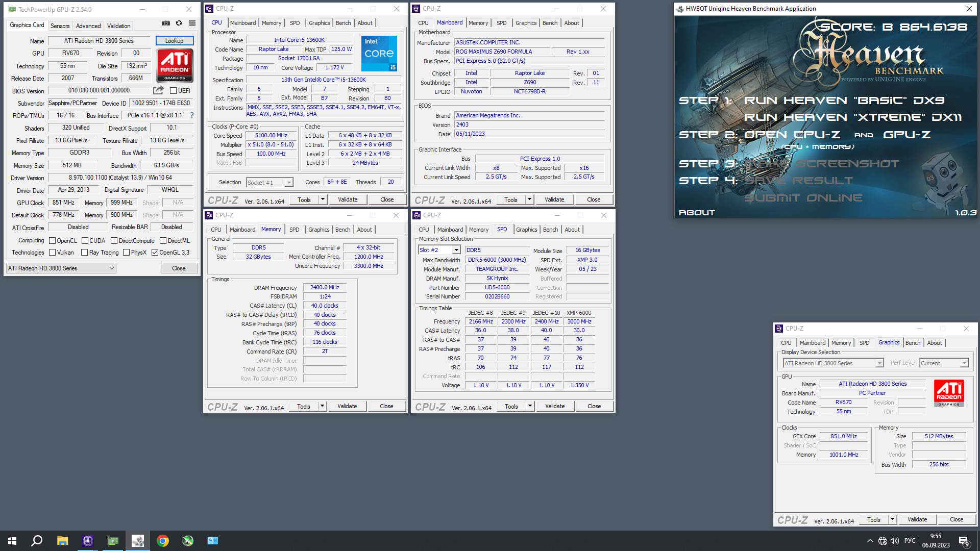Open Display Device Selection dropdown in Graphics window
The width and height of the screenshot is (980, 551).
coord(833,363)
